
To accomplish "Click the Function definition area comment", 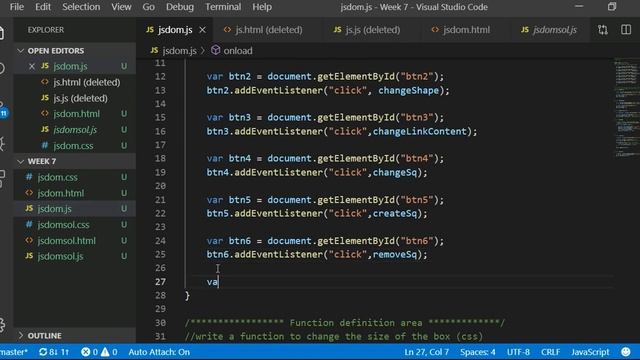I will [345, 323].
